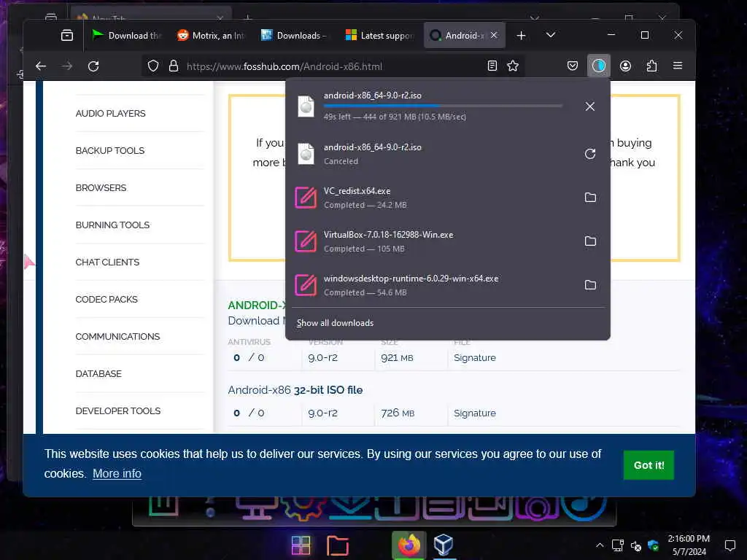The height and width of the screenshot is (560, 747).
Task: Open the Firefox View icon
Action: 67,35
